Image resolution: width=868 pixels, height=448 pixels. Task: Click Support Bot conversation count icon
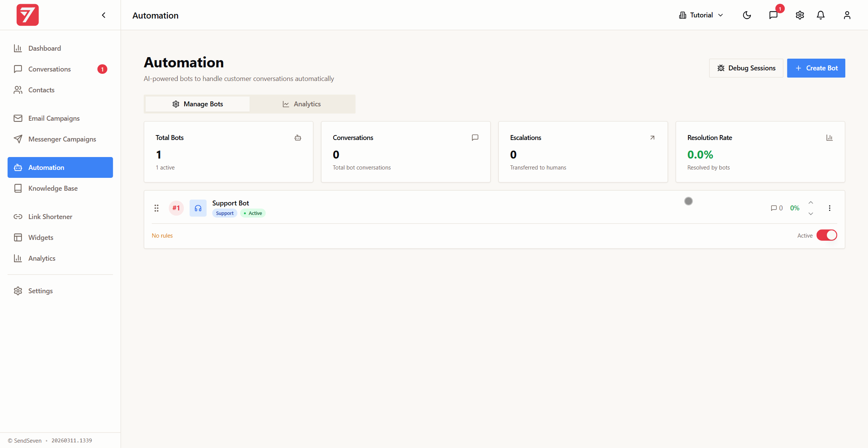coord(774,208)
